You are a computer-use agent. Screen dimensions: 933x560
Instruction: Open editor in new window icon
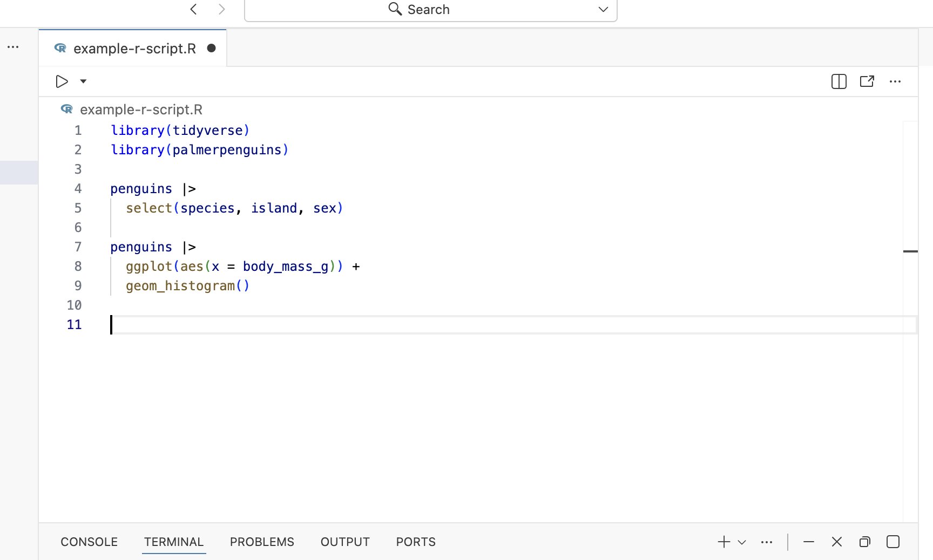[x=867, y=81]
